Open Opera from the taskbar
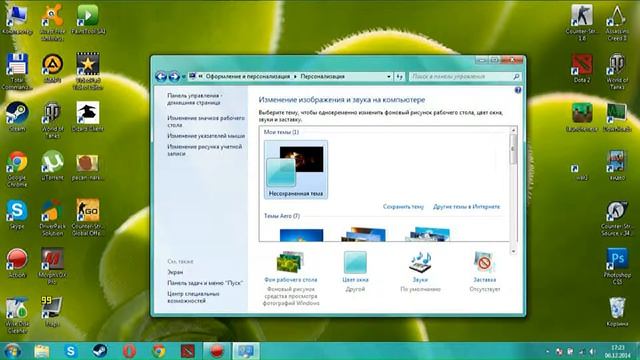The width and height of the screenshot is (640, 360). pyautogui.click(x=129, y=351)
